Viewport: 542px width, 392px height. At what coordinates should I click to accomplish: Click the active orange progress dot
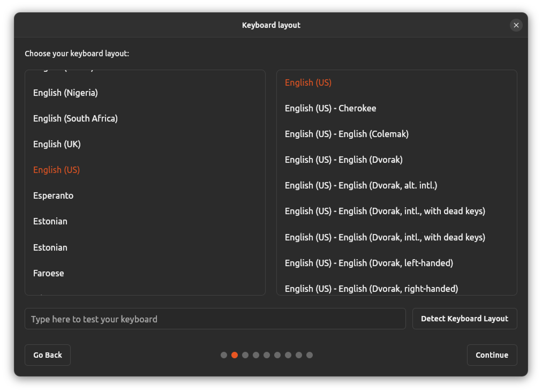pos(234,355)
